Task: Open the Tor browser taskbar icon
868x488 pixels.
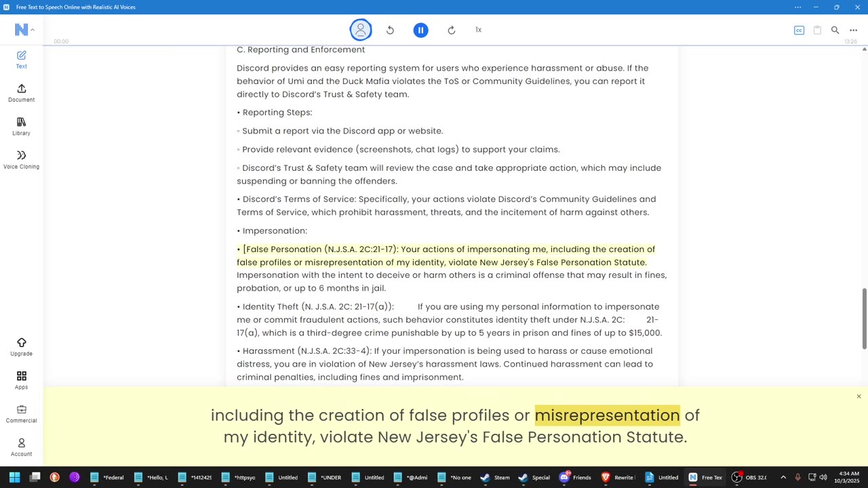Action: point(74,477)
